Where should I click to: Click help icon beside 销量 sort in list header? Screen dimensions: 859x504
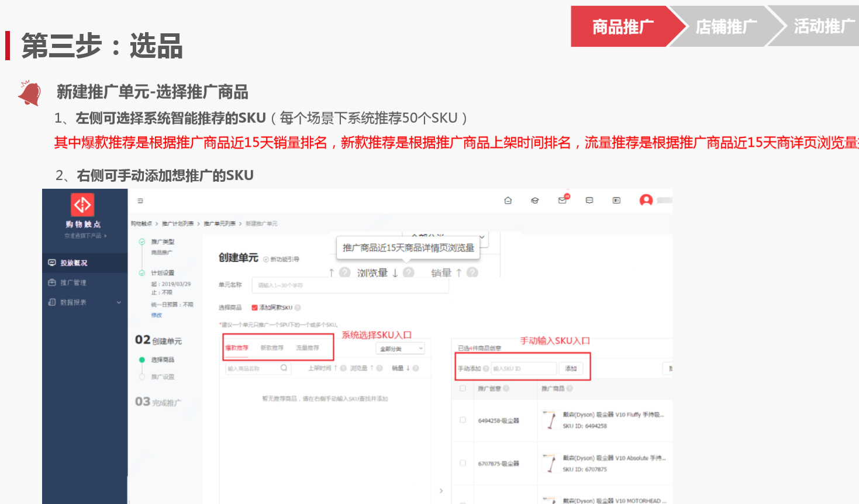point(416,368)
